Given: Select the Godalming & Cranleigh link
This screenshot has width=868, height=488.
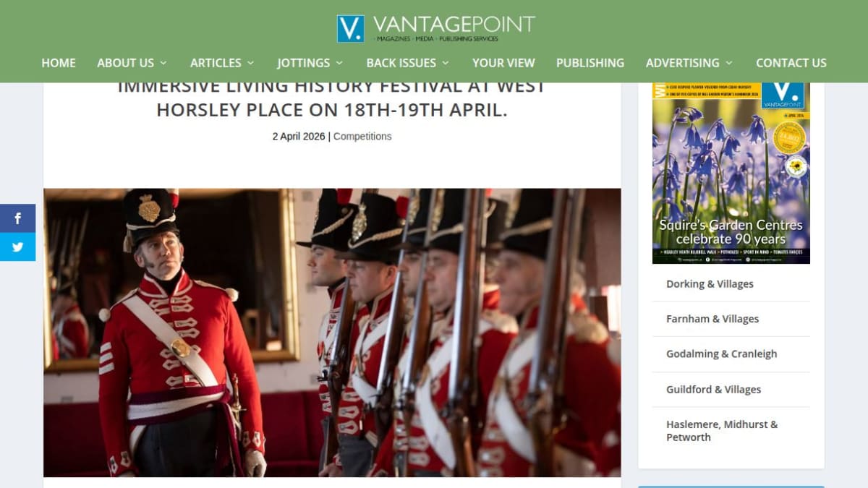Looking at the screenshot, I should pos(722,354).
